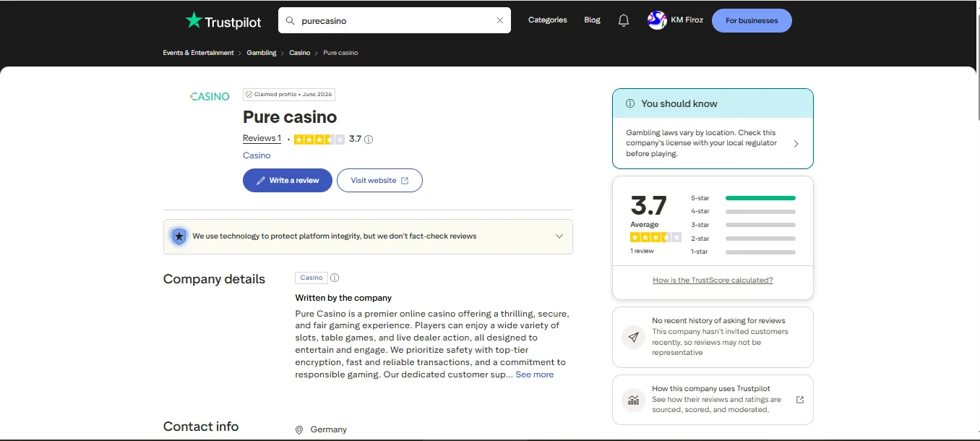
Task: Open the Reviews 1 link
Action: point(262,138)
